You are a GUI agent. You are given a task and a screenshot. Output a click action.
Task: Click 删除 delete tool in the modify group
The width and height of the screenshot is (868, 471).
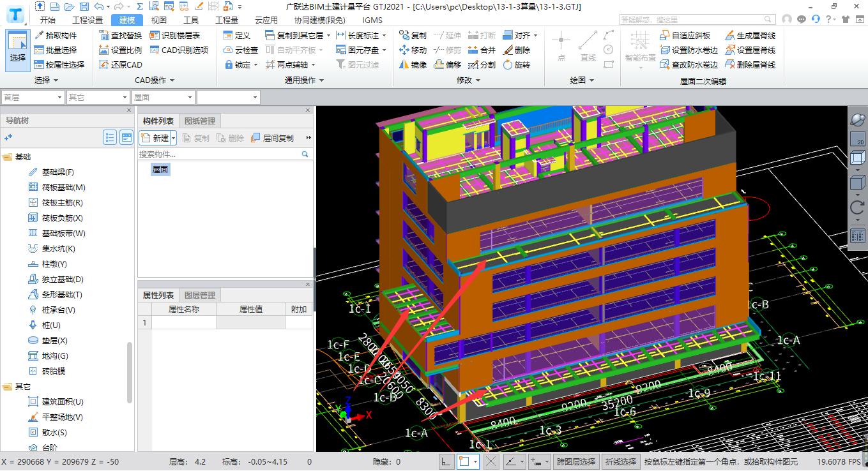click(516, 50)
